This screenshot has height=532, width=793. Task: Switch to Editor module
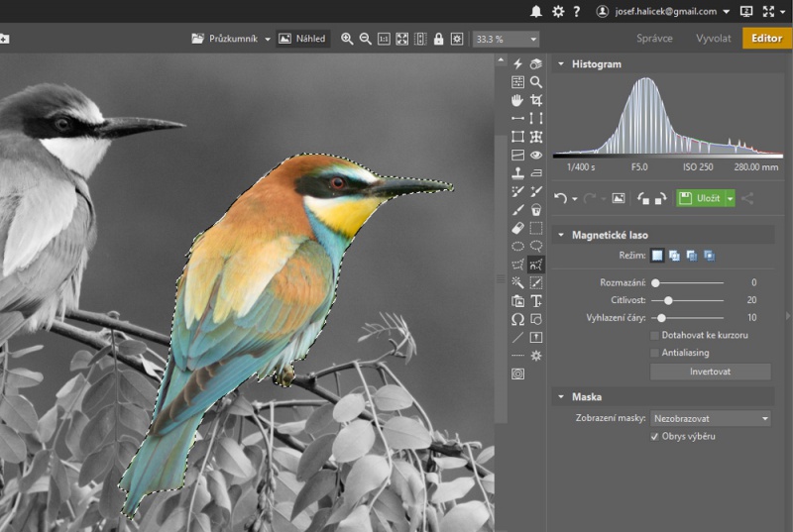[x=766, y=39]
